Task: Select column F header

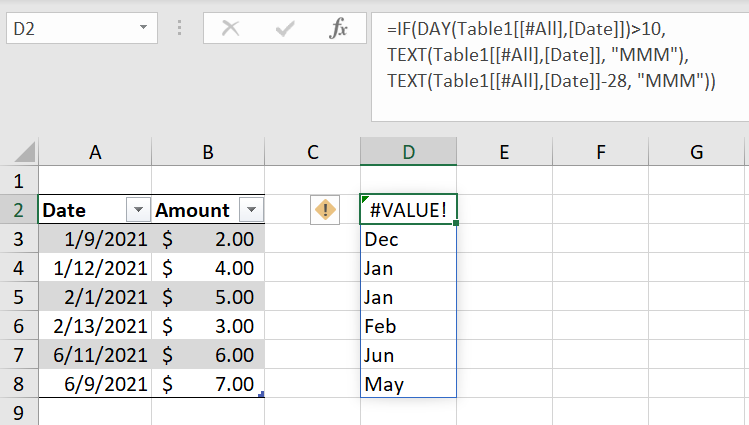Action: coord(600,152)
